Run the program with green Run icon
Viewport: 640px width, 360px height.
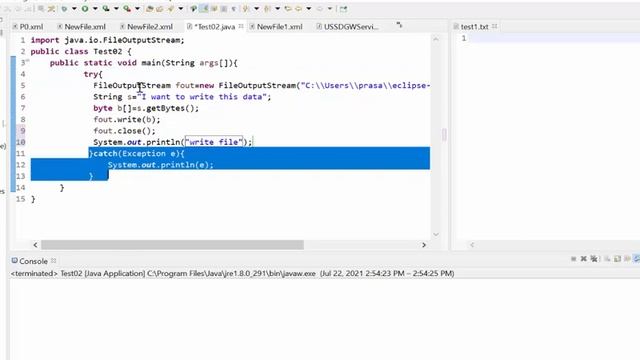click(85, 9)
